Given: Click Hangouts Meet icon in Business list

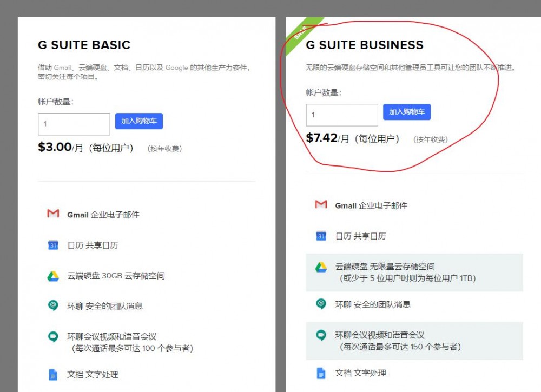Looking at the screenshot, I should (x=321, y=335).
